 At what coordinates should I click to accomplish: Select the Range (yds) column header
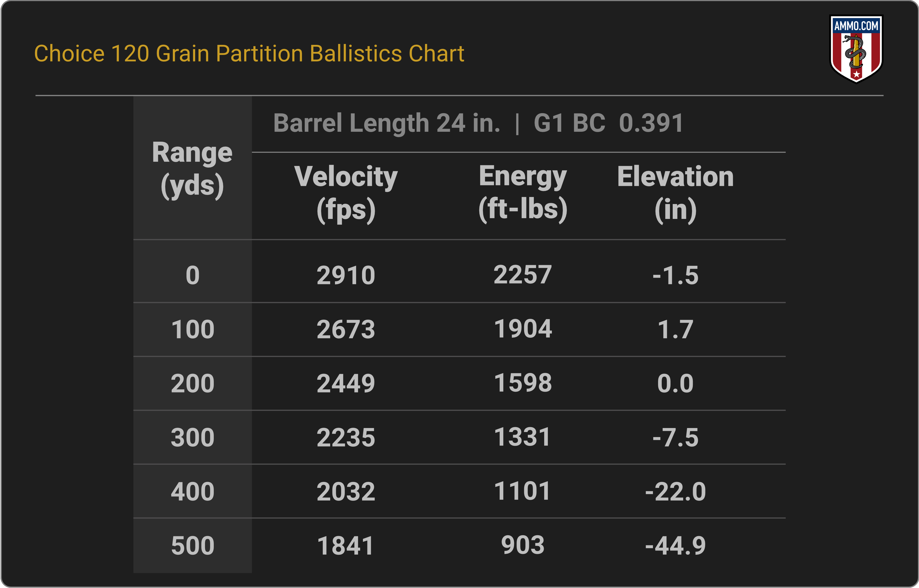pos(192,168)
